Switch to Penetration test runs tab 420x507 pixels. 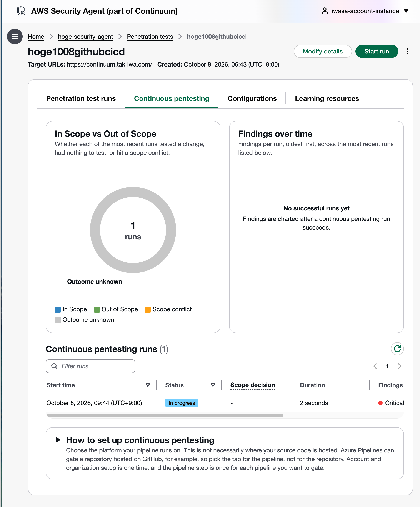click(x=81, y=98)
